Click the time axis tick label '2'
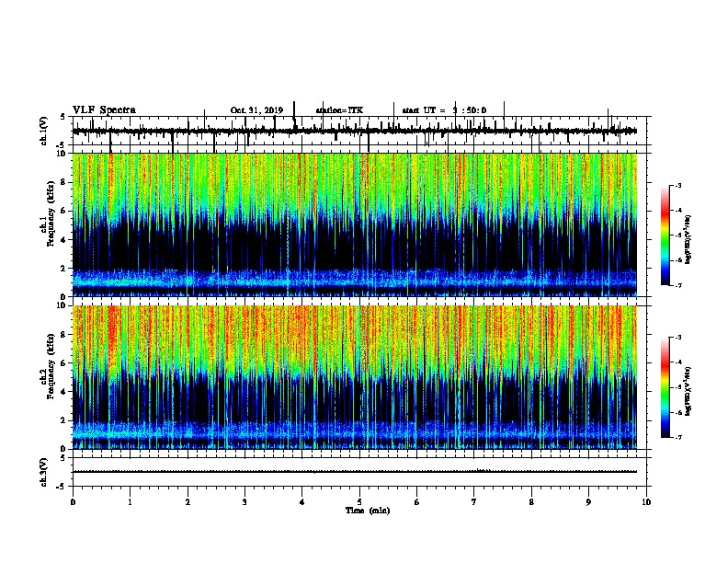Viewport: 728px width, 563px height. (188, 502)
